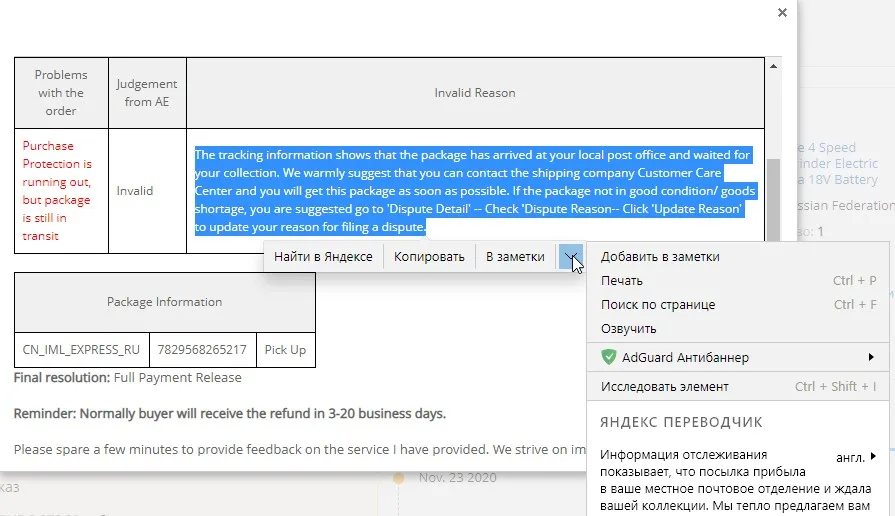Close the dispute dialog with X

(782, 13)
